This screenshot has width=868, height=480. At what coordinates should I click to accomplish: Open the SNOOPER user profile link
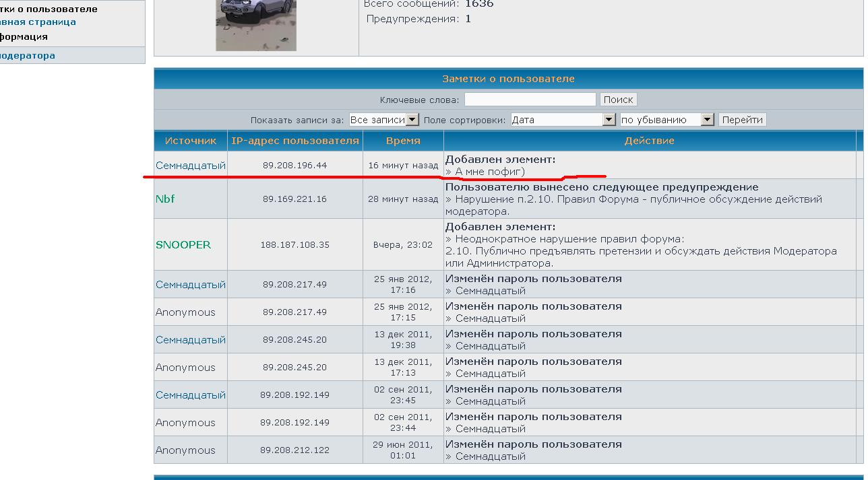[183, 245]
